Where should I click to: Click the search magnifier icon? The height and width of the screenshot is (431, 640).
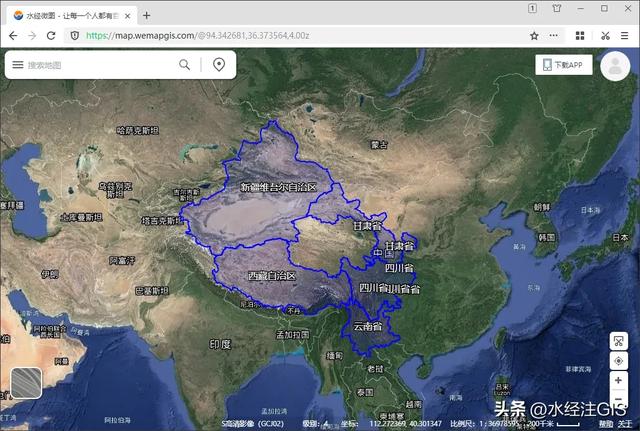point(184,64)
